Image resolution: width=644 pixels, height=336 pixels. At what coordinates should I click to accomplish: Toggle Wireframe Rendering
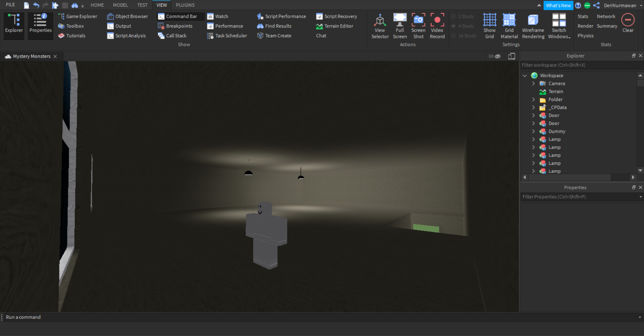point(533,20)
